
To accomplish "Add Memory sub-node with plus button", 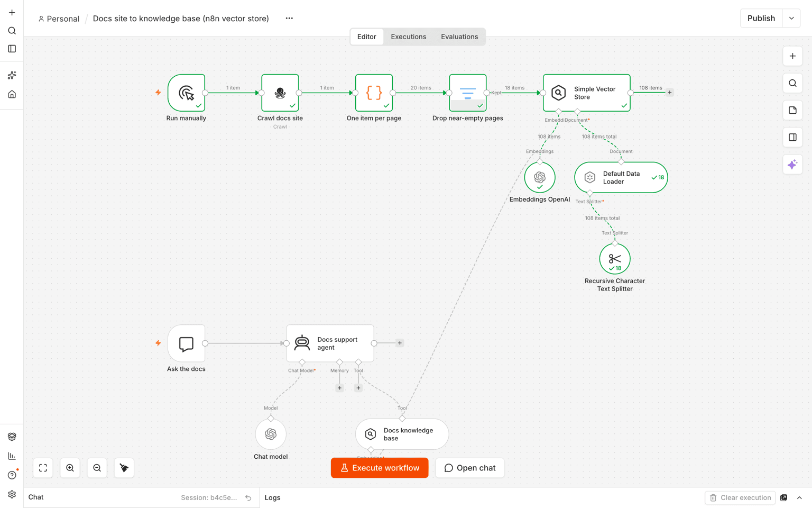I will [340, 388].
